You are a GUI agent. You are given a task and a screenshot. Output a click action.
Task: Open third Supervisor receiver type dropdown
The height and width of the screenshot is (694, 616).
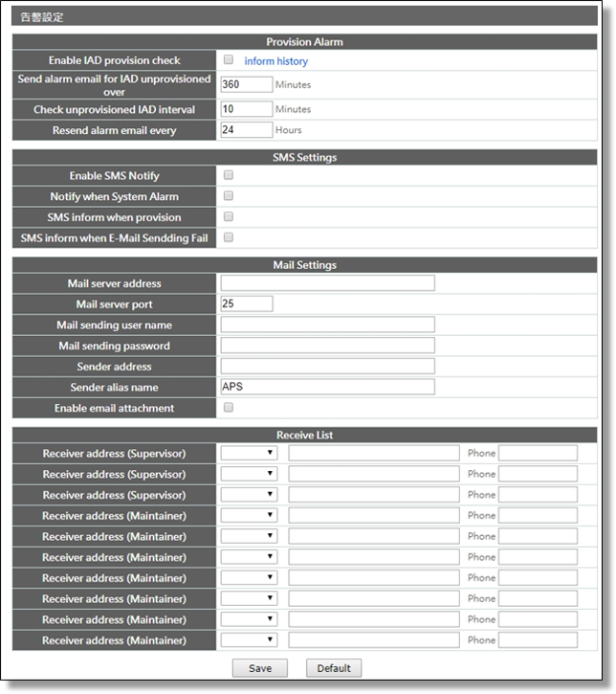point(249,494)
